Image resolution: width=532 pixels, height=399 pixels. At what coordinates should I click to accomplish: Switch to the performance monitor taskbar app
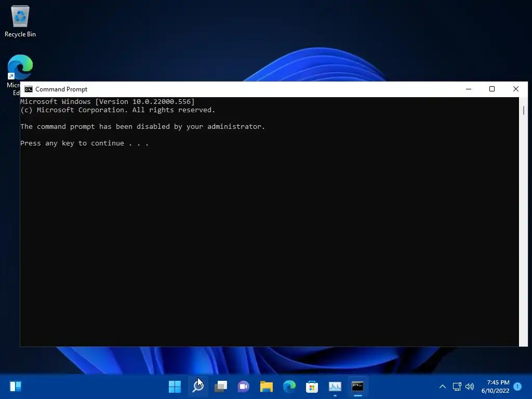[335, 387]
